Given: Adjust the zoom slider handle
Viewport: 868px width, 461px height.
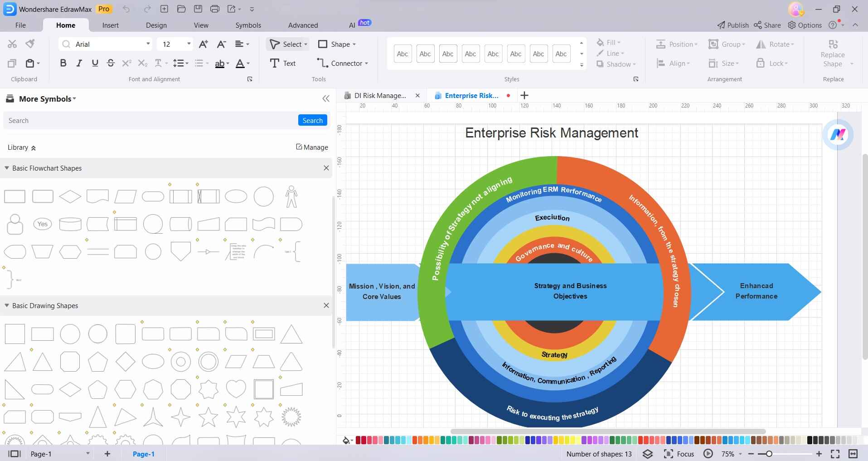Looking at the screenshot, I should [x=769, y=454].
